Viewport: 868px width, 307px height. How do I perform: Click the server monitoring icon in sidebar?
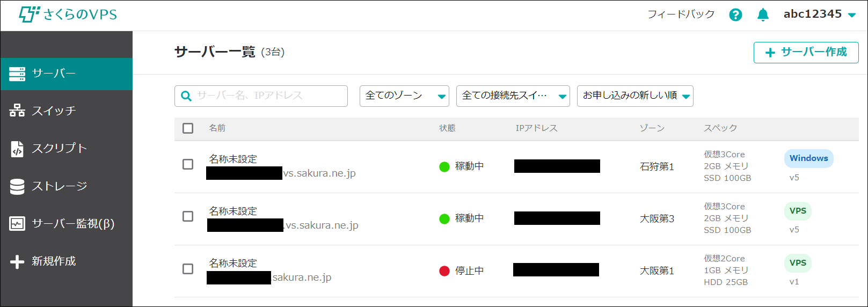tap(17, 224)
